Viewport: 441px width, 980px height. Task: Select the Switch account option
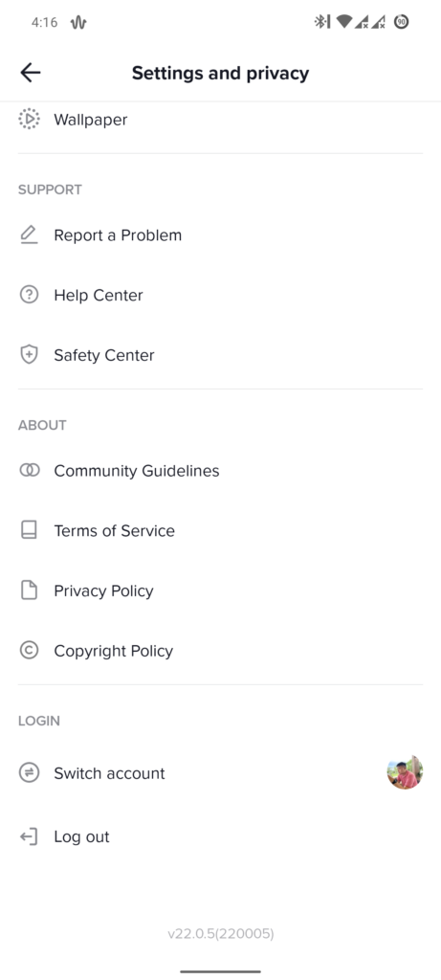[x=220, y=773]
